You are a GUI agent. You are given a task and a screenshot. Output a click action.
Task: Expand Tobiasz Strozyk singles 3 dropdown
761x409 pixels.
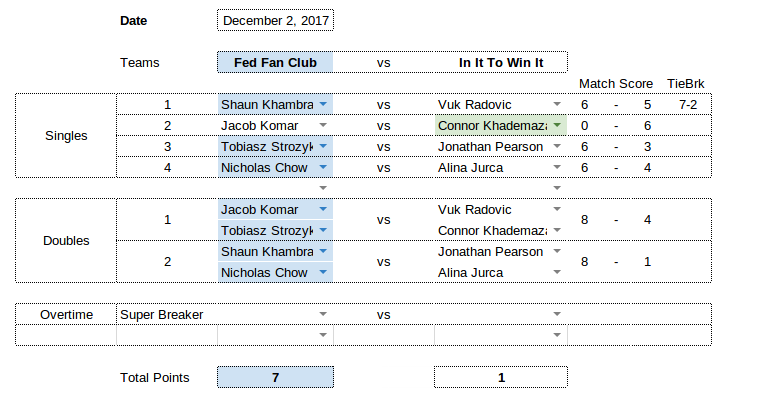[323, 146]
